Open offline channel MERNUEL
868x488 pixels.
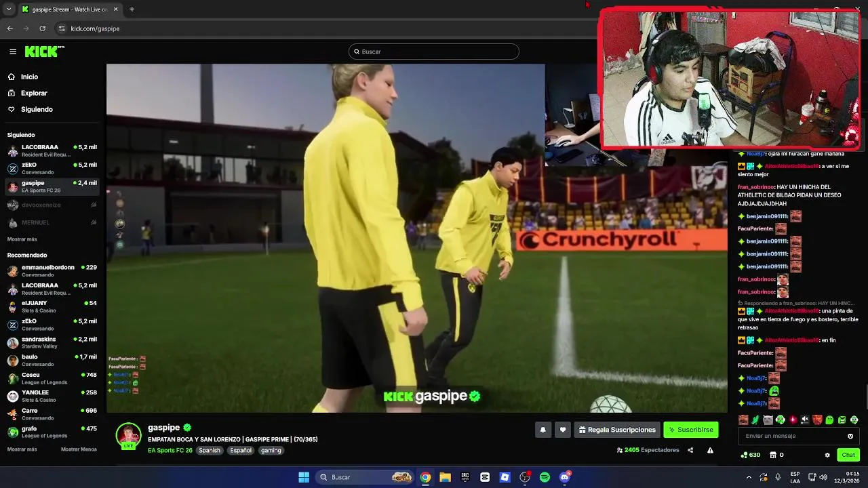tap(53, 222)
